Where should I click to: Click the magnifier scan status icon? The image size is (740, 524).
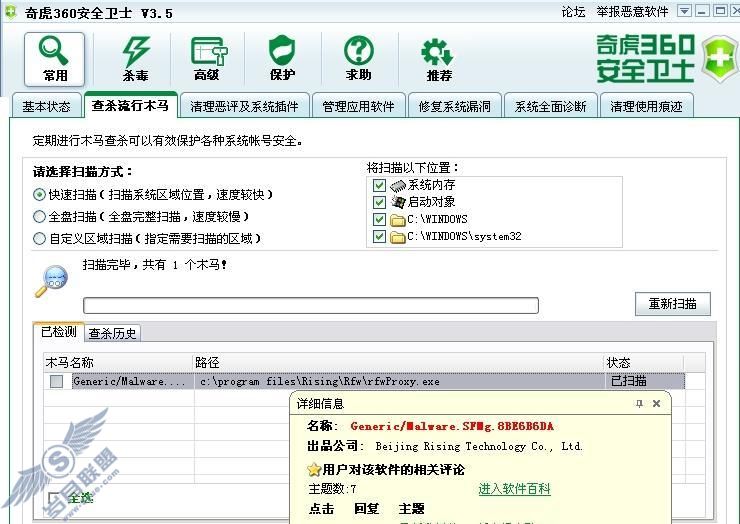(x=51, y=281)
